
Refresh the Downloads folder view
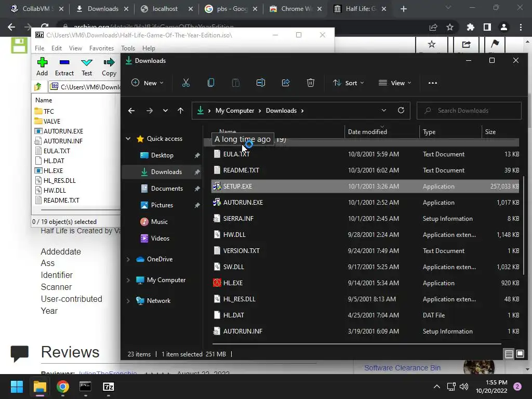401,110
